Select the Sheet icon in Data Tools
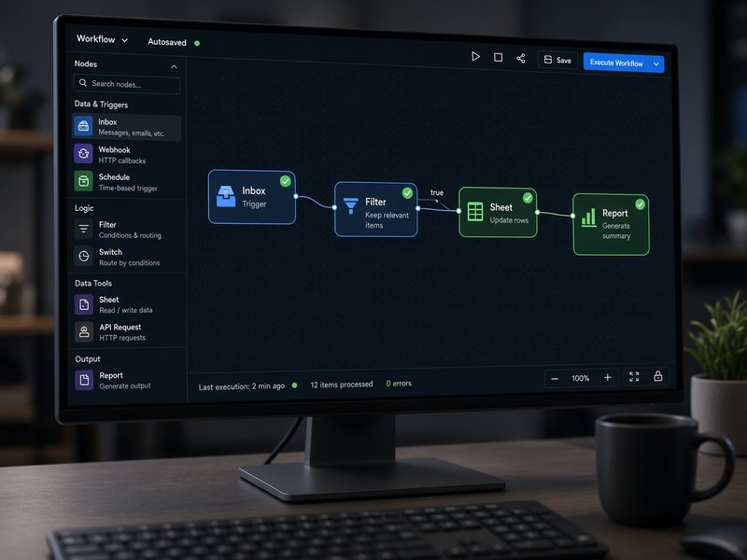 (x=84, y=304)
